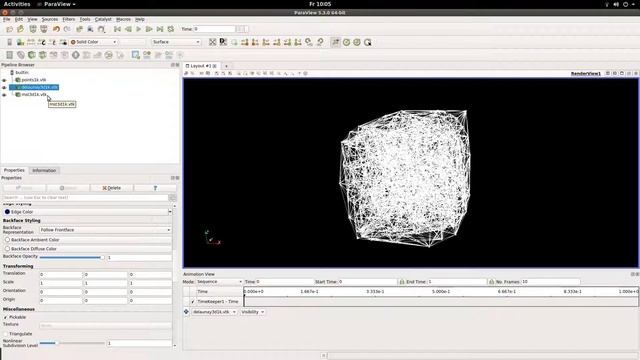Click the Reset camera icon
Image resolution: width=640 pixels, height=360 pixels.
point(213,42)
